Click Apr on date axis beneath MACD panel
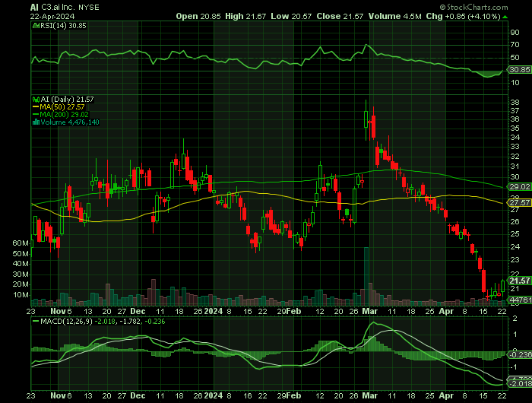532x403 pixels. [447, 395]
